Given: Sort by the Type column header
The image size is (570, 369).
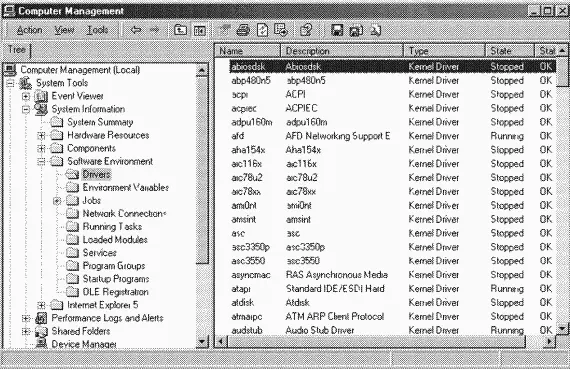Looking at the screenshot, I should (445, 51).
